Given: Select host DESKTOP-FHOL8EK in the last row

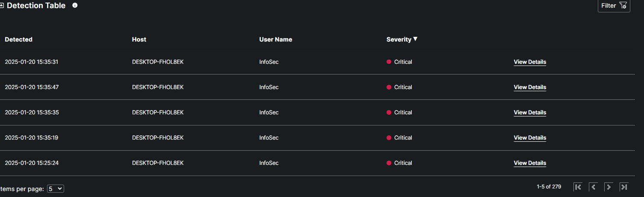Looking at the screenshot, I should coord(158,163).
